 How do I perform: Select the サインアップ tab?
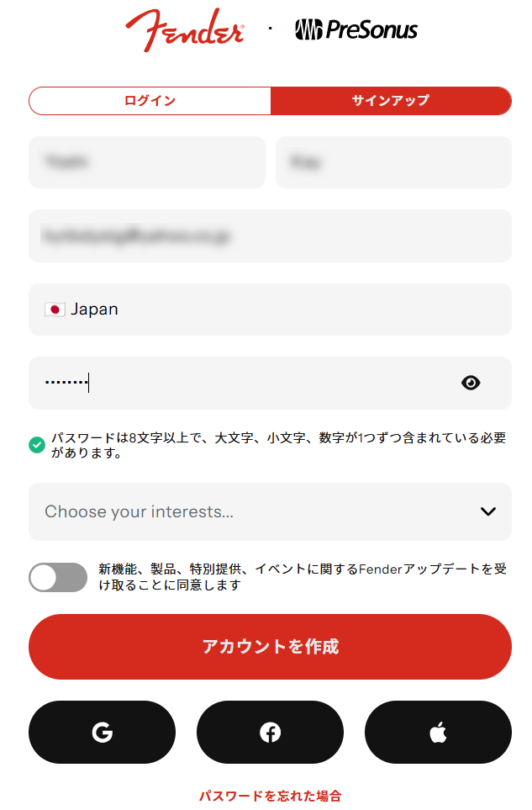coord(390,100)
